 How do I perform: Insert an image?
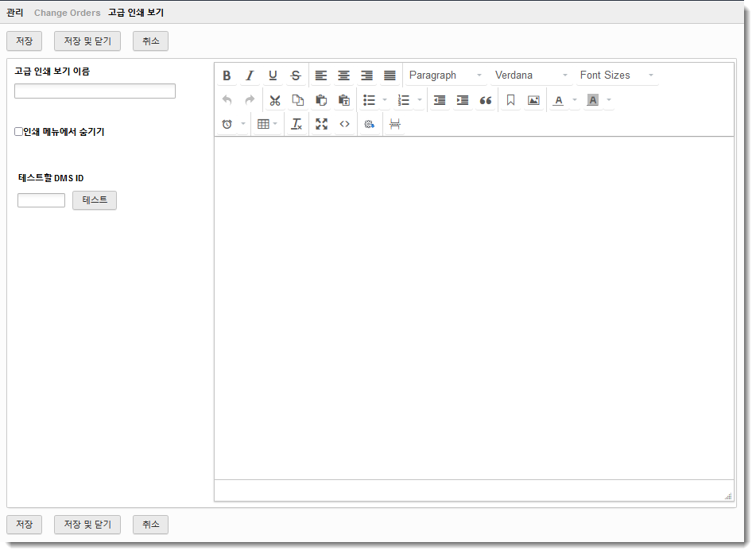coord(533,100)
